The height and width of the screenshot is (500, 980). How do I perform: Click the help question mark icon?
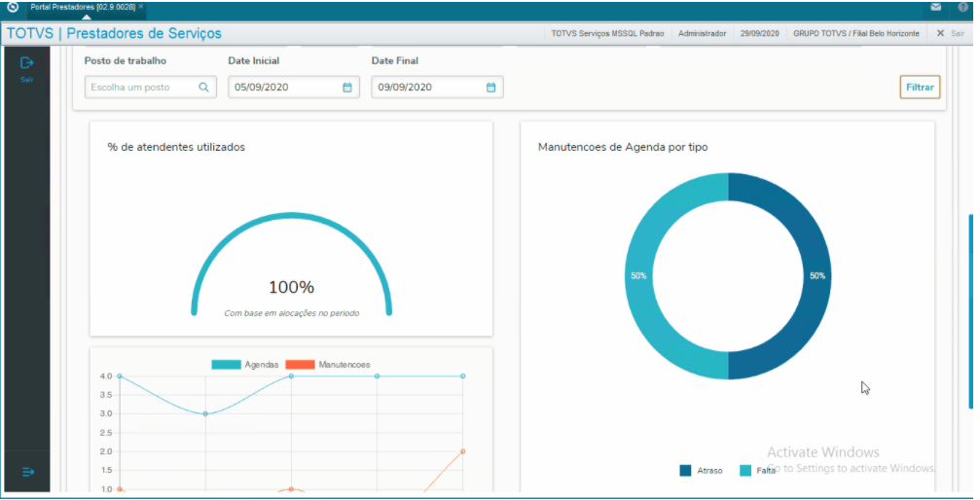coord(963,8)
